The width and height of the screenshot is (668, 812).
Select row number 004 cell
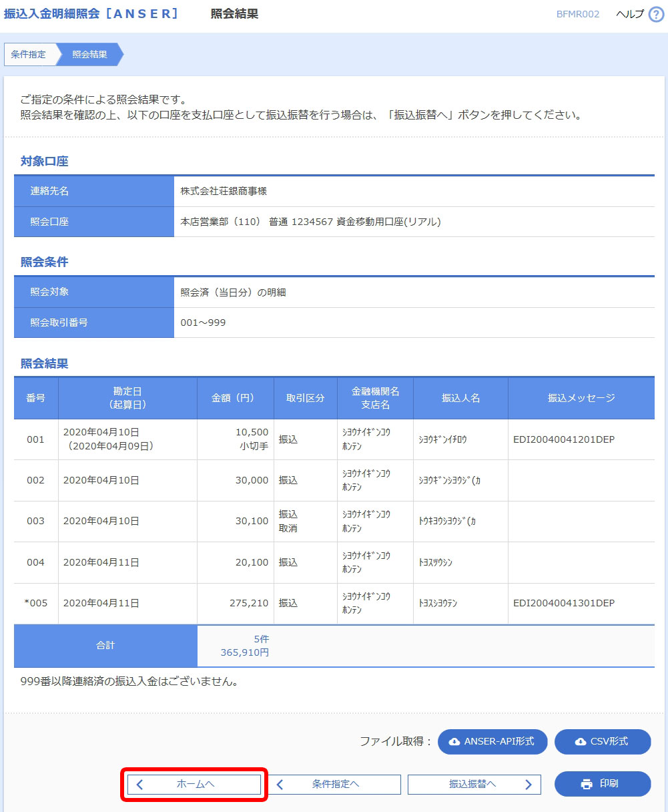(36, 563)
